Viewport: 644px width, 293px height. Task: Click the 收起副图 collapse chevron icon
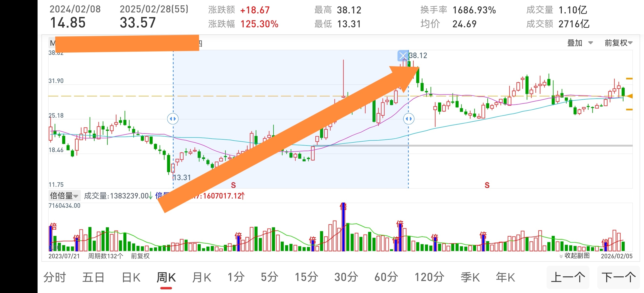click(561, 256)
